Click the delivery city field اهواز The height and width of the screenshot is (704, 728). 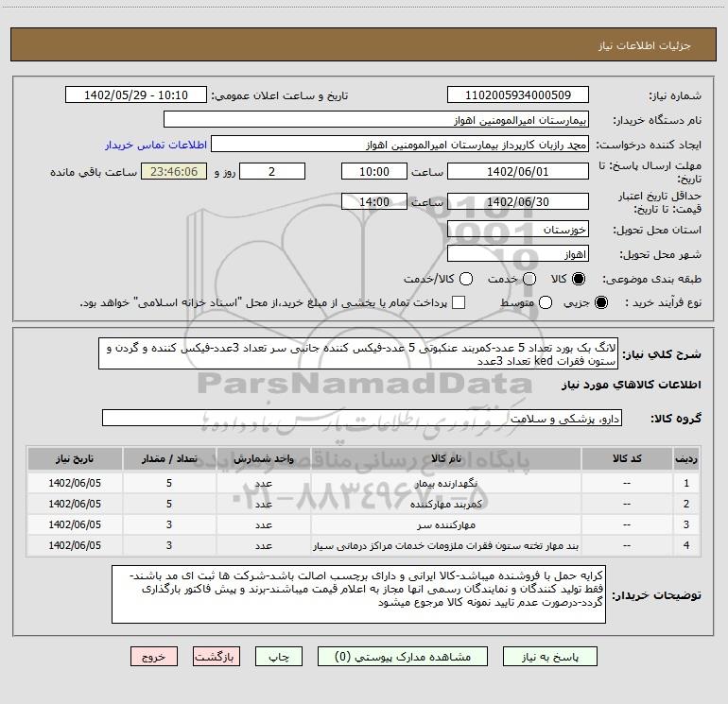[518, 254]
